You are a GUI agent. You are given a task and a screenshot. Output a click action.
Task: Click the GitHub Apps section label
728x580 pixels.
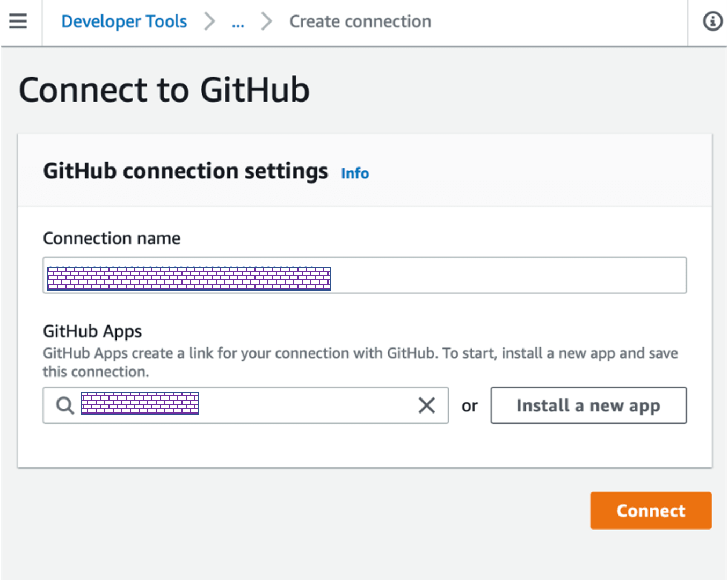coord(92,331)
